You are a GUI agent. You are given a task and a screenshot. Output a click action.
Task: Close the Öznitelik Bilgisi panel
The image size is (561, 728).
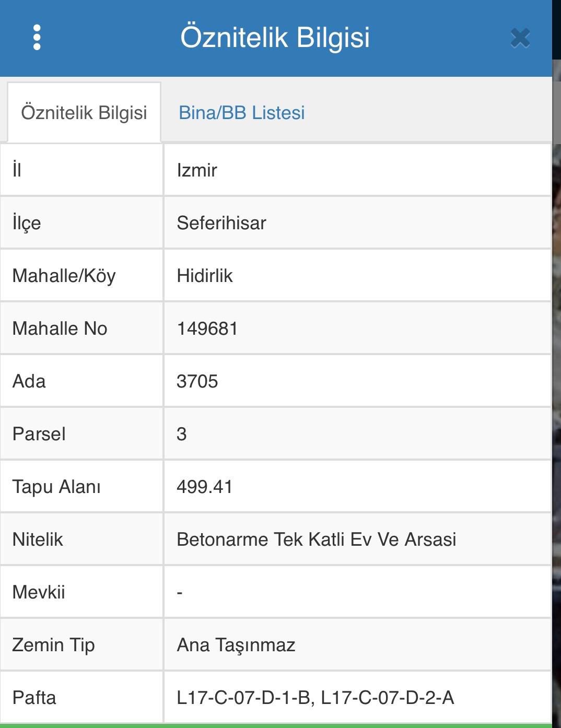coord(520,38)
